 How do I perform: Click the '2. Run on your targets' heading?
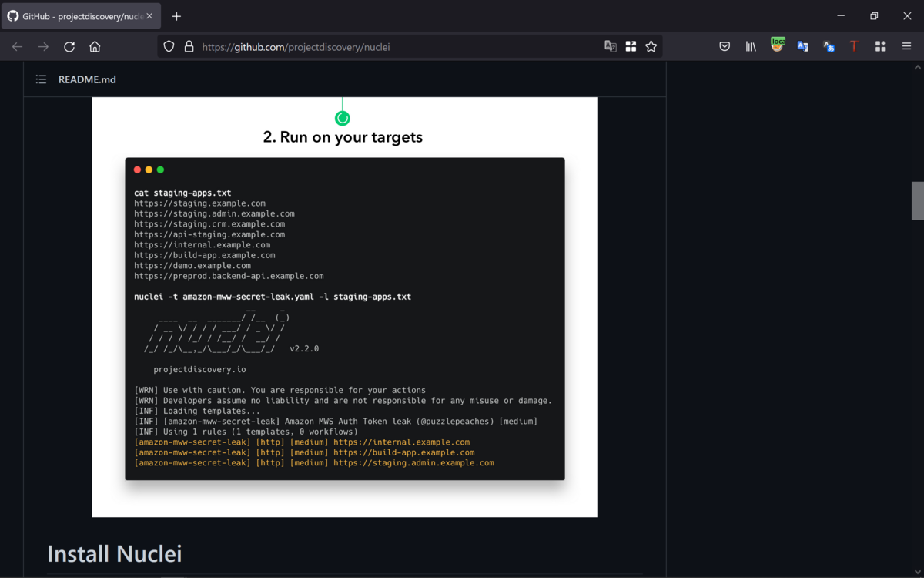(343, 137)
